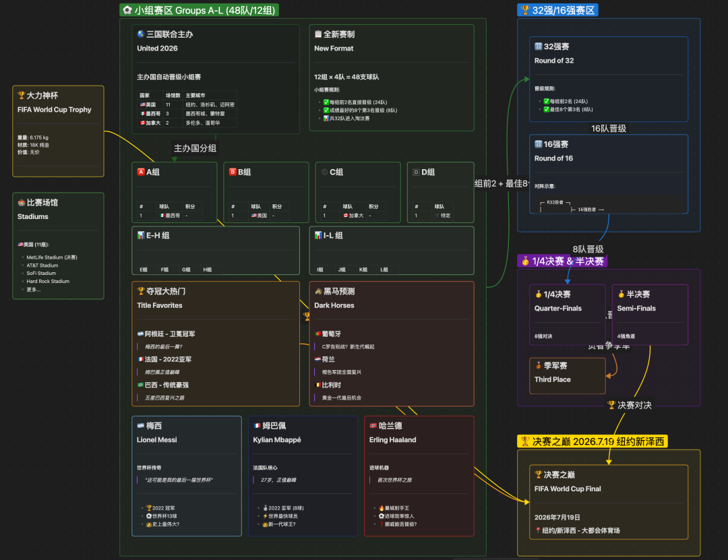The image size is (728, 560).
Task: Select the 决赛之巅 2026.7.19 纽约新泽西 group label
Action: (x=593, y=441)
